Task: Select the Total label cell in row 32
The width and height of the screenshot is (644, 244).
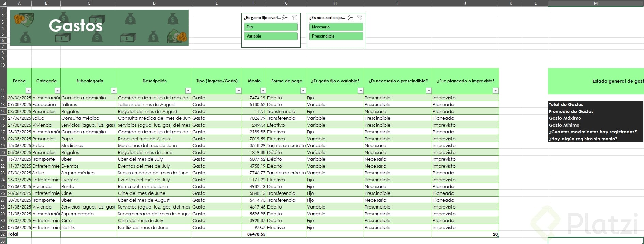Action: point(19,234)
